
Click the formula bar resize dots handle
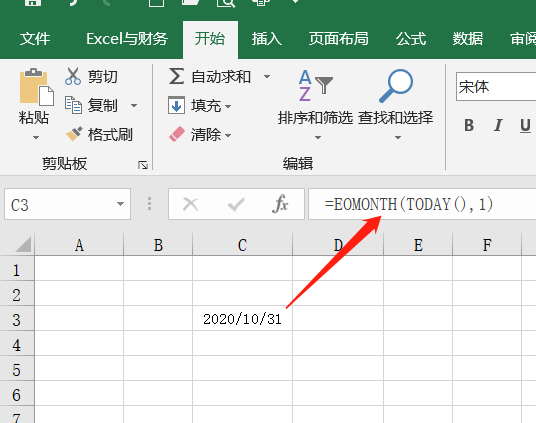pyautogui.click(x=149, y=204)
